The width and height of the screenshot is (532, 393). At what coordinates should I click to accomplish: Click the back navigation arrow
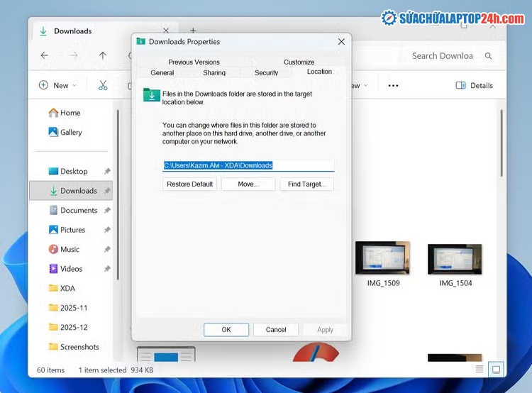pos(45,55)
